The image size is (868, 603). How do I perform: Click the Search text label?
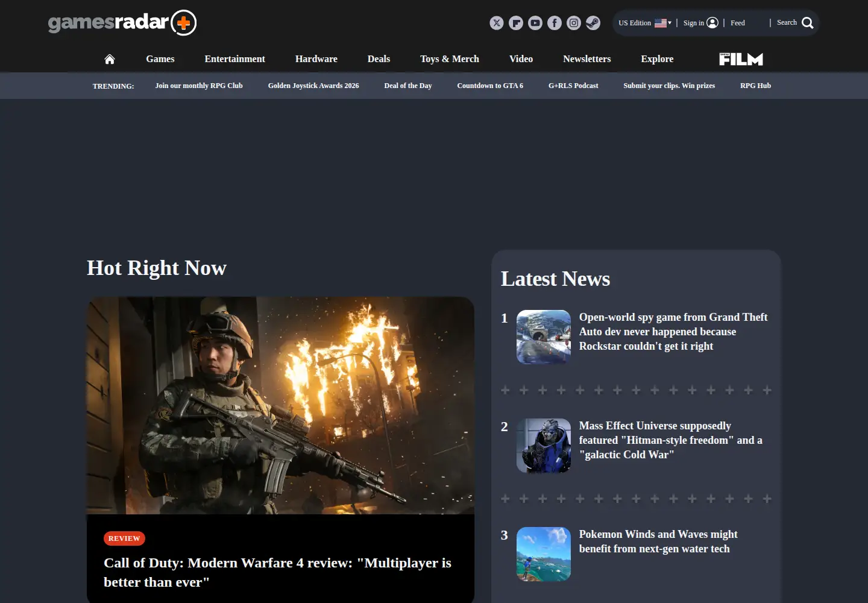tap(787, 22)
